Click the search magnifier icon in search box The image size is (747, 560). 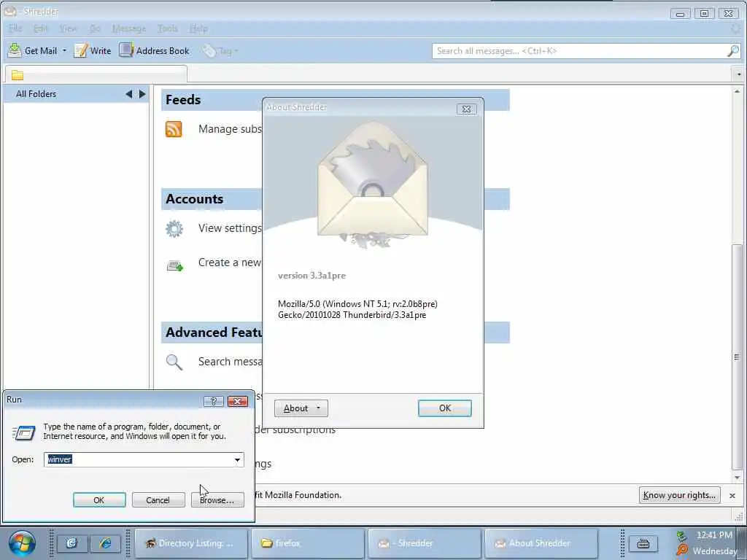[733, 50]
